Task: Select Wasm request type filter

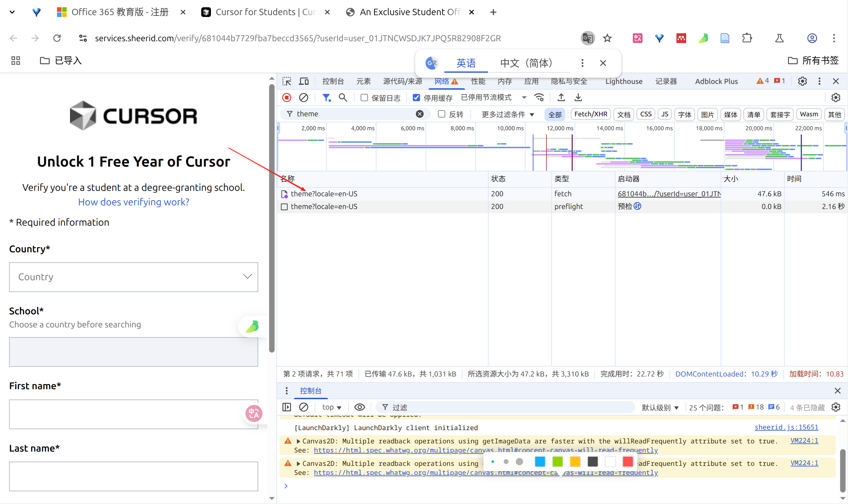Action: [809, 114]
